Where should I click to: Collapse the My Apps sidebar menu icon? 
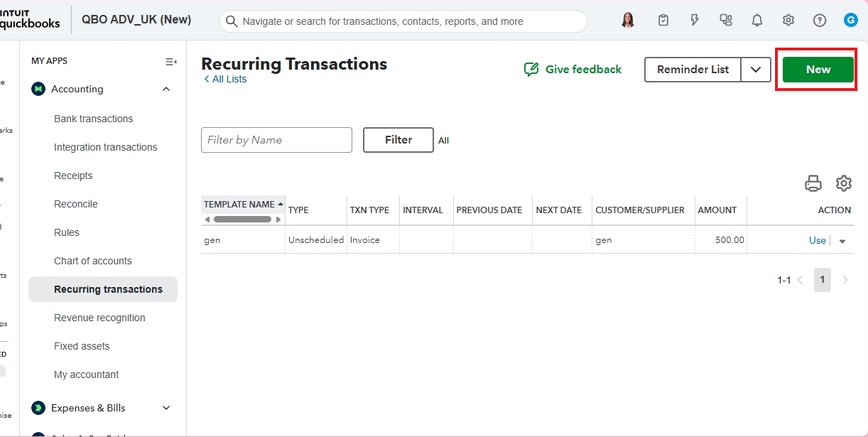click(170, 62)
